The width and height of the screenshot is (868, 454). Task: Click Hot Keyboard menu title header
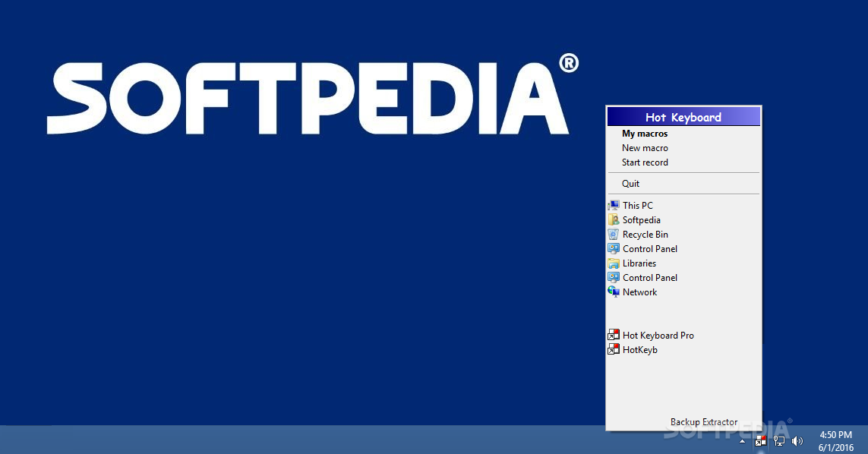click(x=683, y=117)
